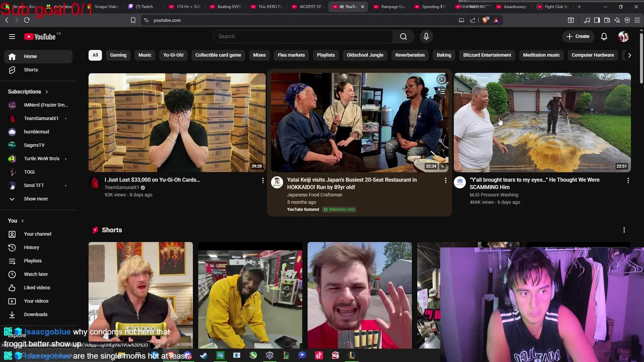Open Downloads in the sidebar
Image resolution: width=644 pixels, height=362 pixels.
pyautogui.click(x=38, y=314)
